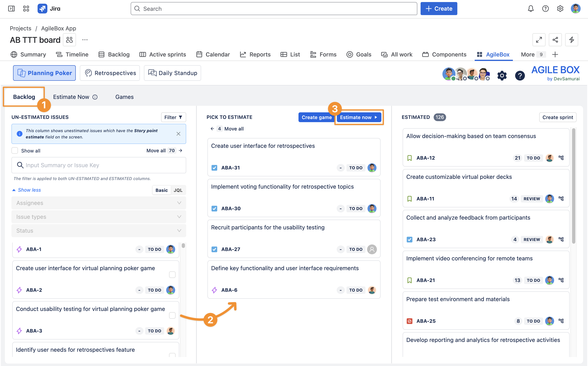Open the notifications bell icon

coord(531,9)
